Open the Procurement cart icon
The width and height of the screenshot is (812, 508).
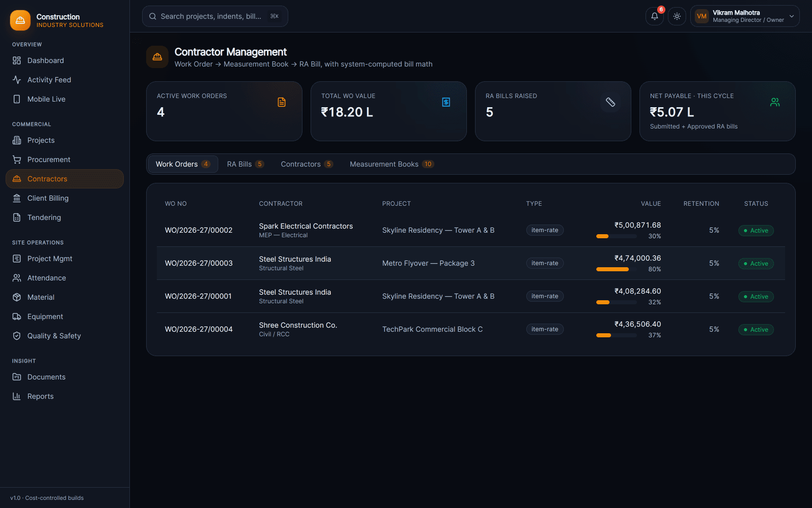tap(17, 160)
